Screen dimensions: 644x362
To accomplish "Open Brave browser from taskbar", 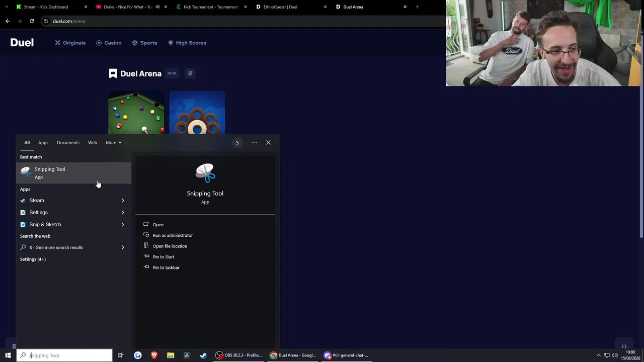I will 154,355.
